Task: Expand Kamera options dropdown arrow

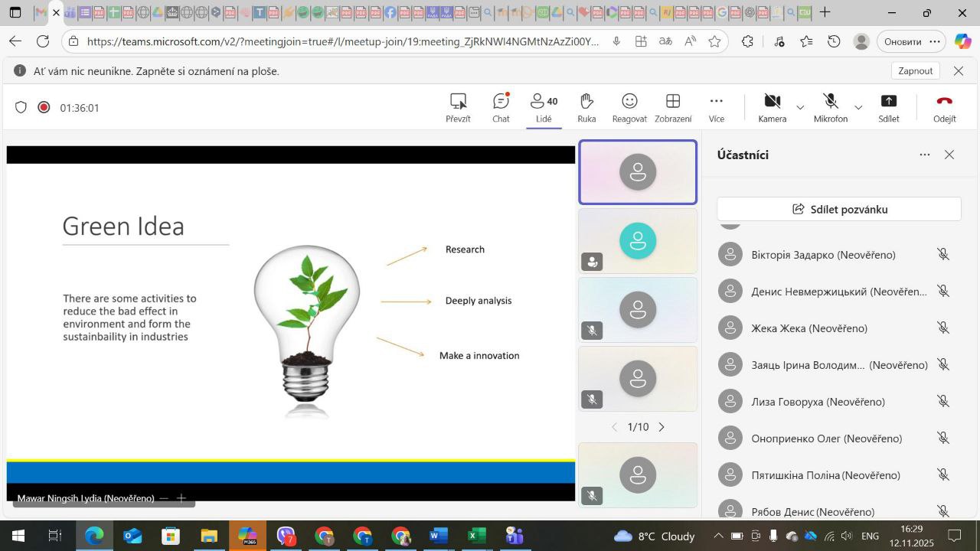Action: point(800,108)
